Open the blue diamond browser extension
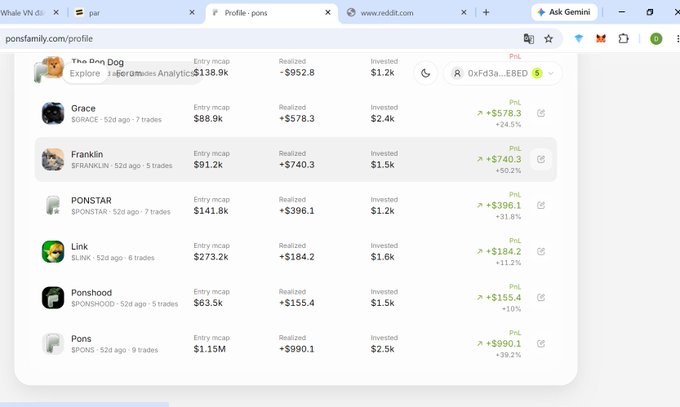This screenshot has height=407, width=680. click(579, 39)
